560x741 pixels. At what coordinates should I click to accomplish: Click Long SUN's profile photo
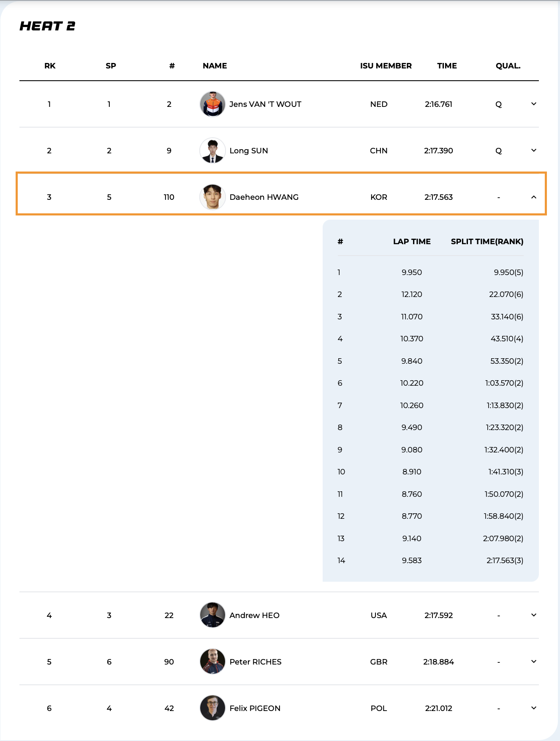(212, 150)
